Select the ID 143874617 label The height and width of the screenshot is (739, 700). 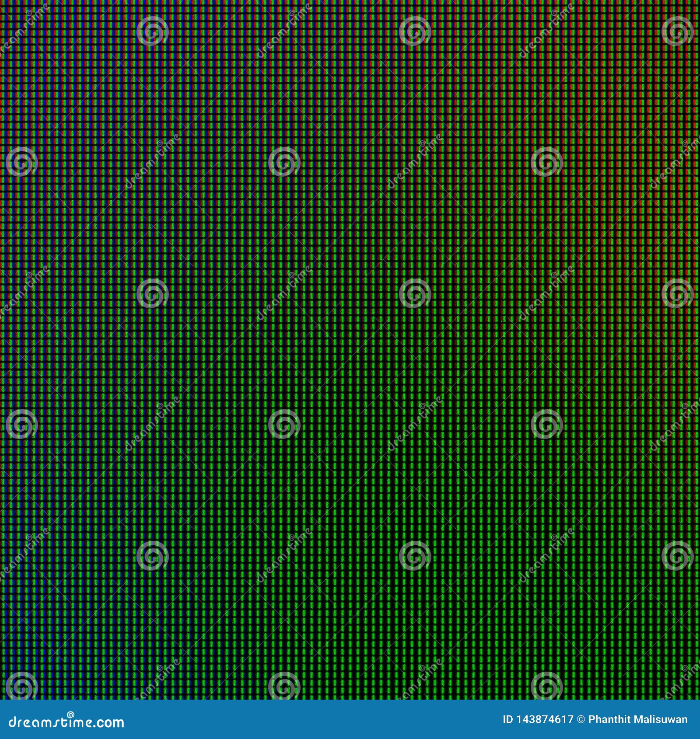click(538, 719)
